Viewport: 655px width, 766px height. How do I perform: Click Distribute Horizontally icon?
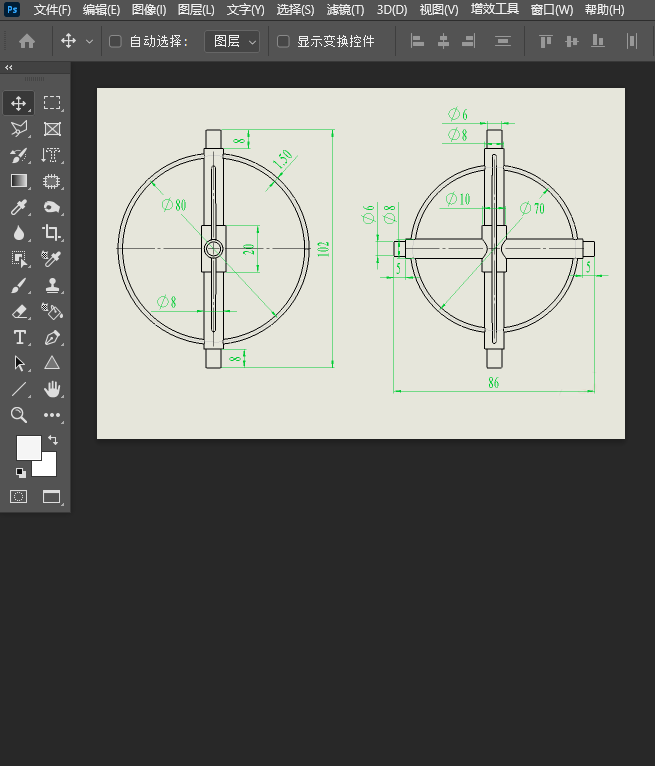632,41
